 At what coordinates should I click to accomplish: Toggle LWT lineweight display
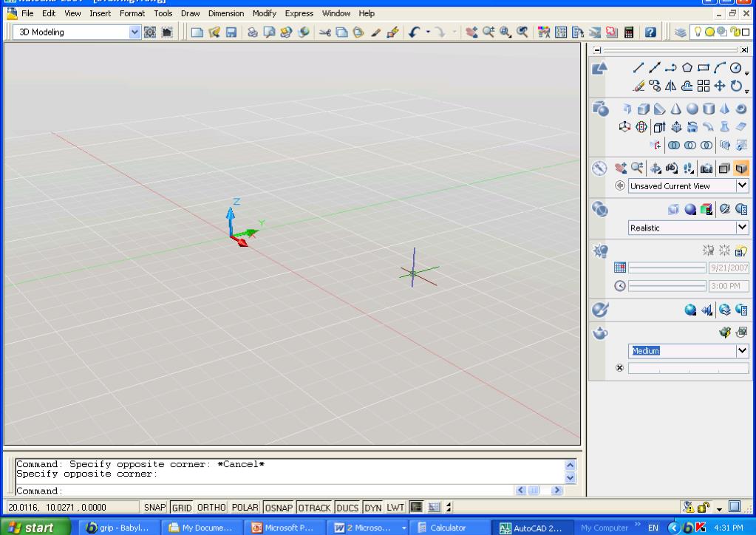point(395,508)
